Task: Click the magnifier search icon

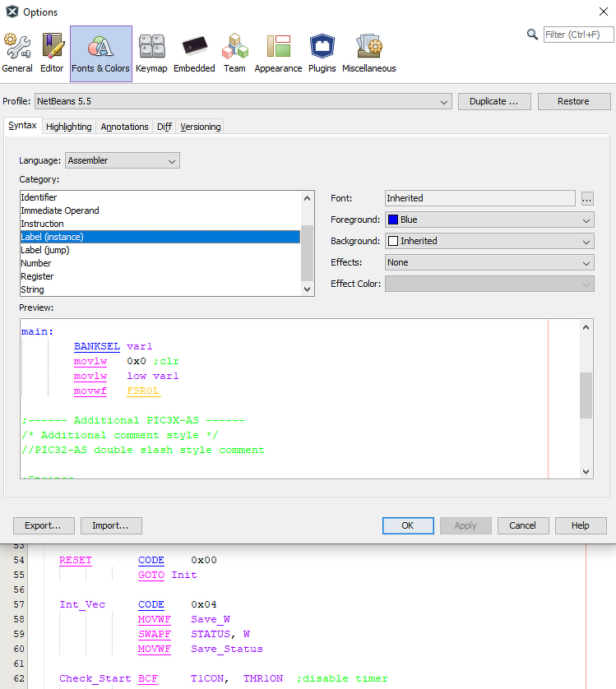Action: pyautogui.click(x=532, y=35)
